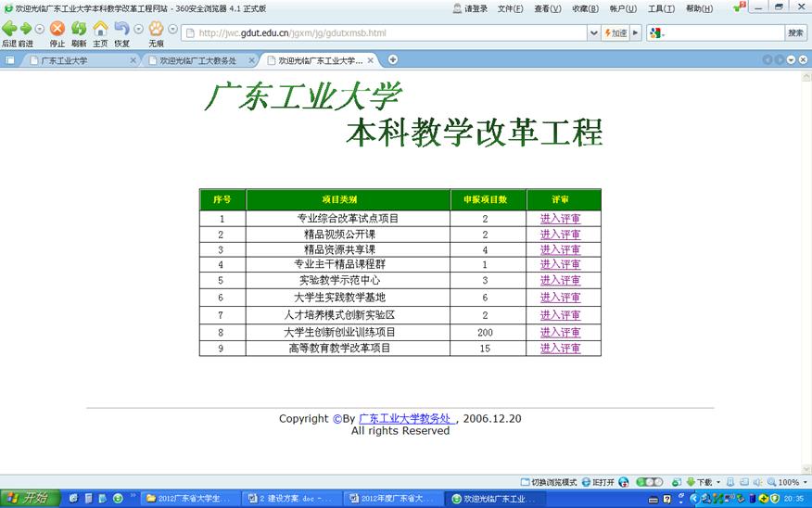
Task: Open page in IE via IE打开
Action: [x=598, y=482]
